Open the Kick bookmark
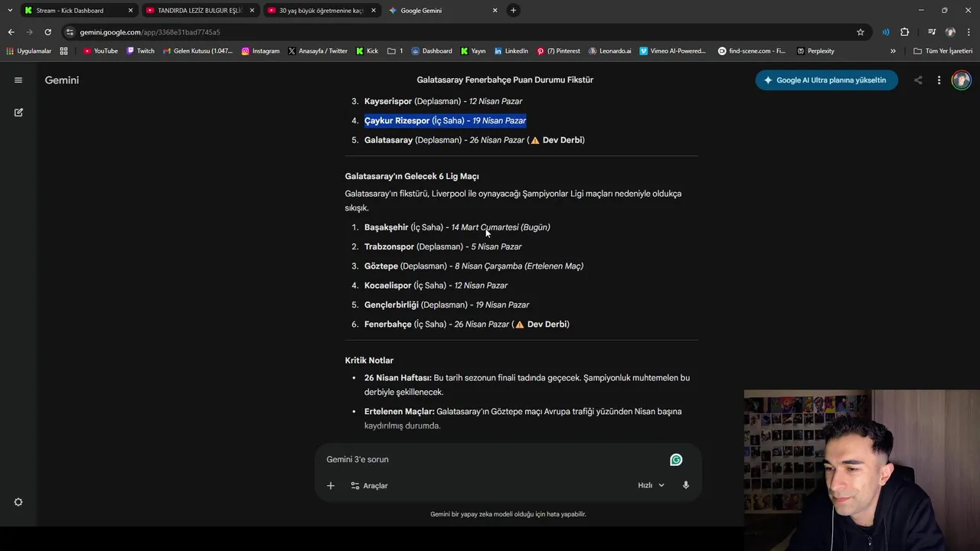The image size is (980, 551). (367, 51)
